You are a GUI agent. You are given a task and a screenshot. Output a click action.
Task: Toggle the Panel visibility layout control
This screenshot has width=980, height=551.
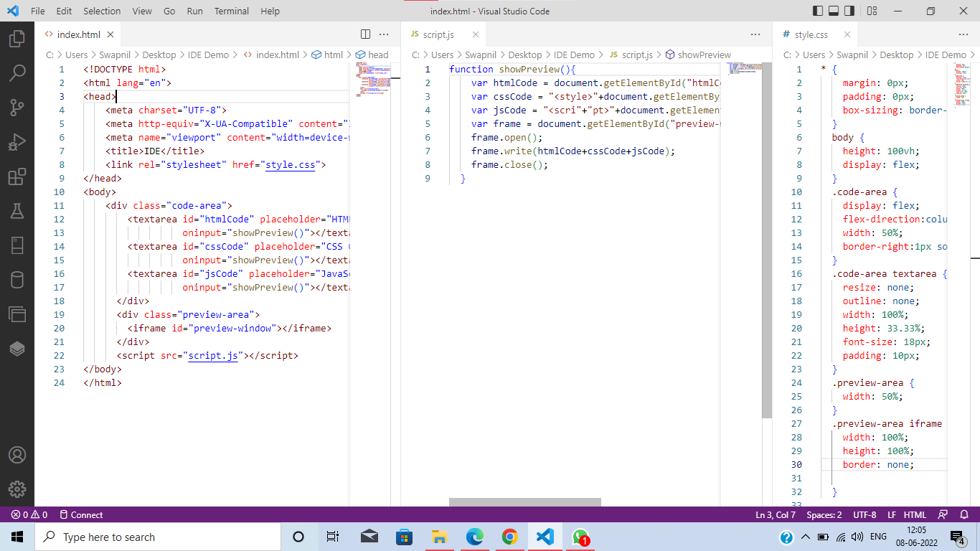point(834,11)
